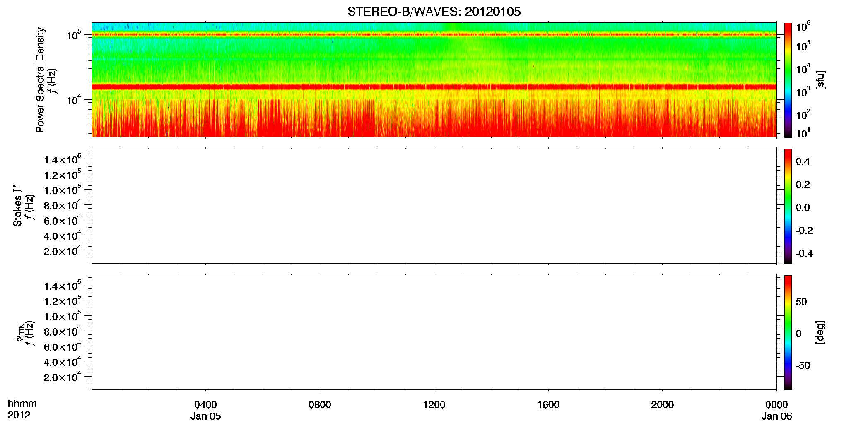Click the hhmm 2012 axis caption

pyautogui.click(x=22, y=409)
